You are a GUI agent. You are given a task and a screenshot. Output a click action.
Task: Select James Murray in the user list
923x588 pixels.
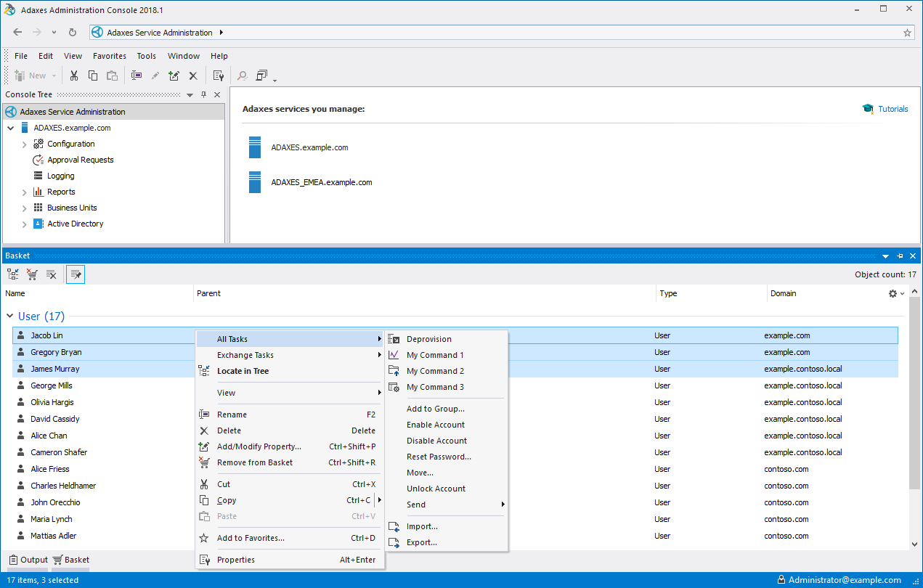54,369
